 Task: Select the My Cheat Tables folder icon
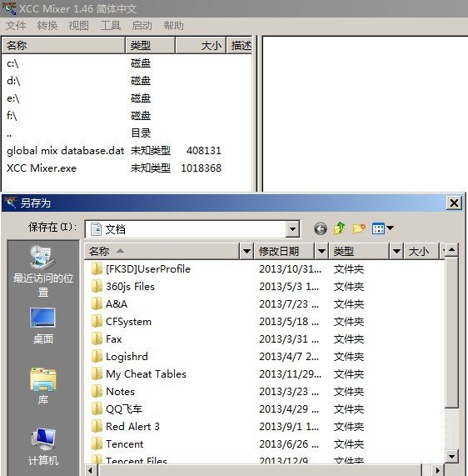coord(97,374)
